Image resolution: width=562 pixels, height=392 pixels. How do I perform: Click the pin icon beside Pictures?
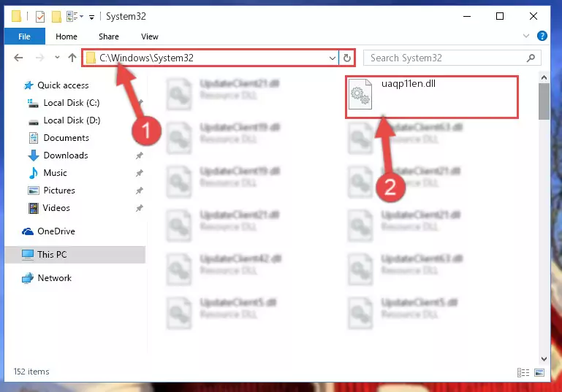click(x=139, y=191)
